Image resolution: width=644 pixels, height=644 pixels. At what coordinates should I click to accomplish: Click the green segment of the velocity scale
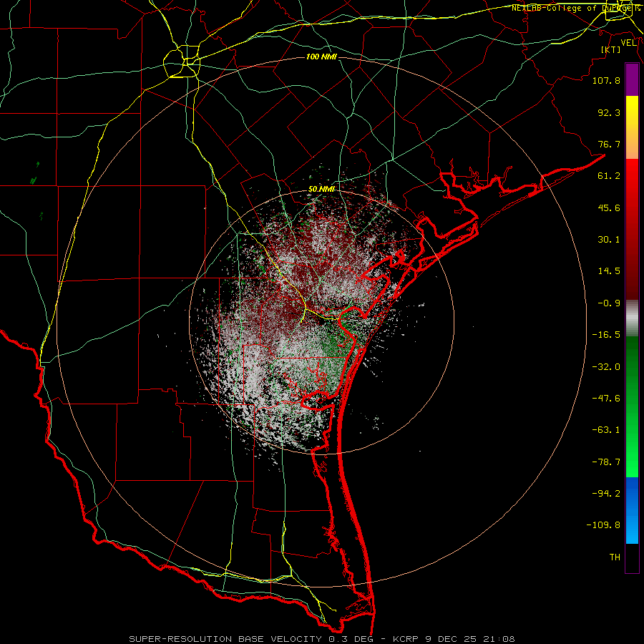(632, 406)
